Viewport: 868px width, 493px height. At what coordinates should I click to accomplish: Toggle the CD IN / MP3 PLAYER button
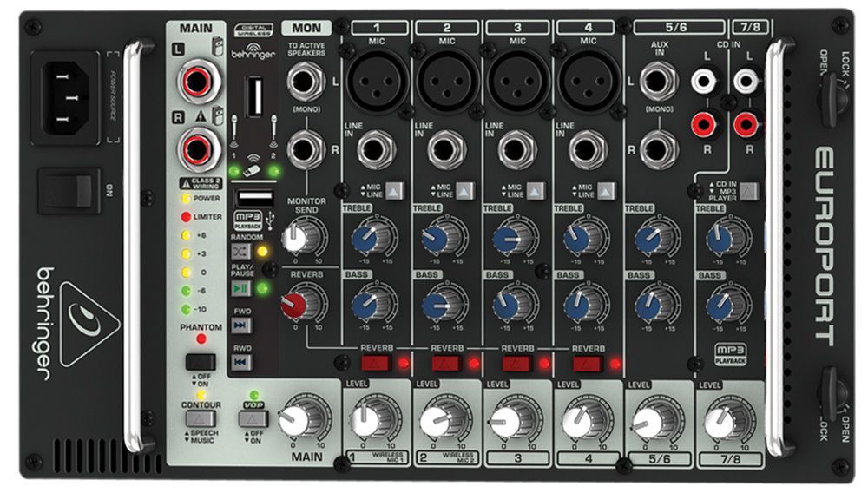click(748, 192)
